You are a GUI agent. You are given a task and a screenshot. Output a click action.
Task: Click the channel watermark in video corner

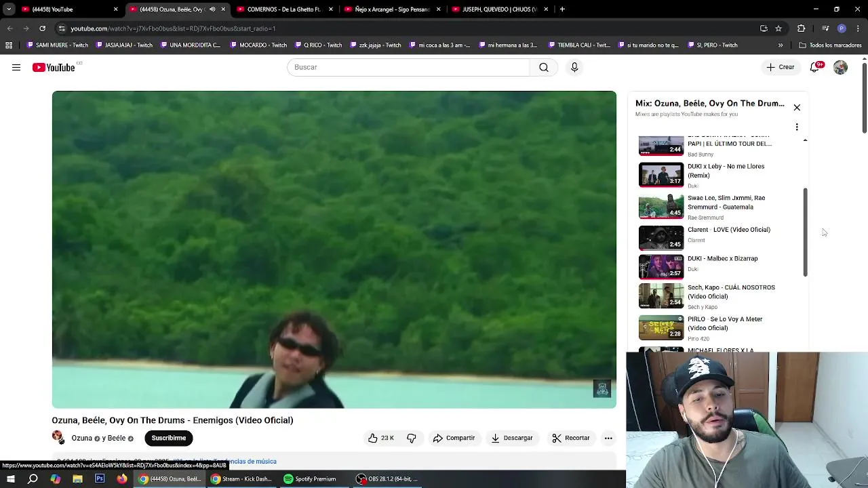pos(601,388)
